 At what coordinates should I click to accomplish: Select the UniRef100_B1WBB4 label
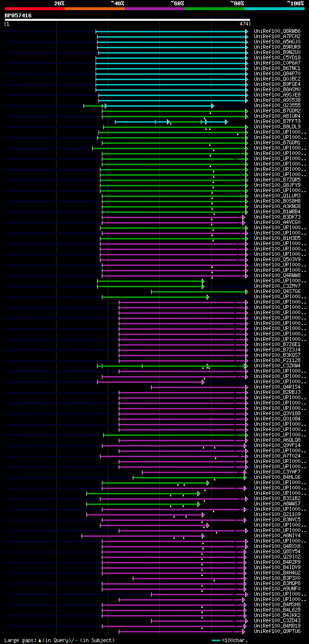click(277, 211)
